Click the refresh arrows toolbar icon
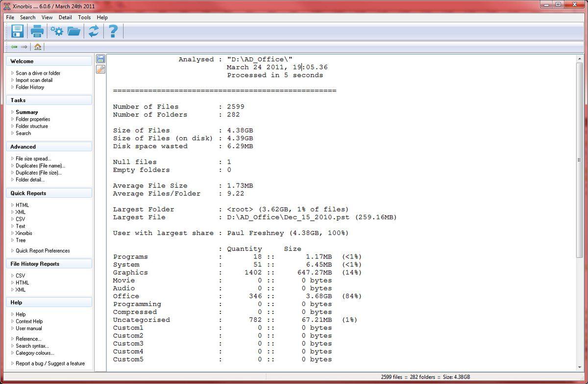The width and height of the screenshot is (588, 384). click(94, 31)
